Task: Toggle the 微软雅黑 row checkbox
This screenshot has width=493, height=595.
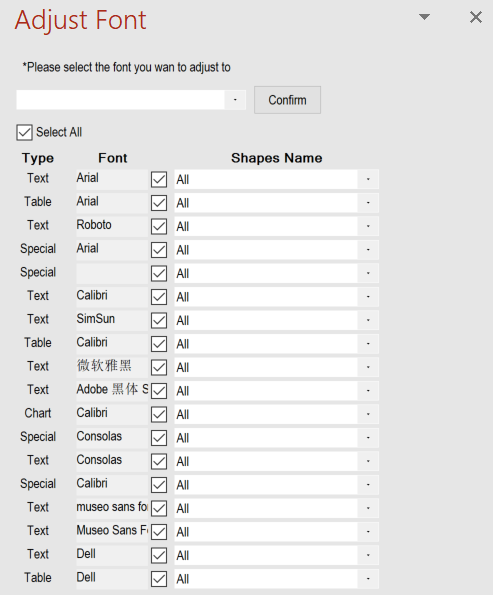Action: [159, 367]
